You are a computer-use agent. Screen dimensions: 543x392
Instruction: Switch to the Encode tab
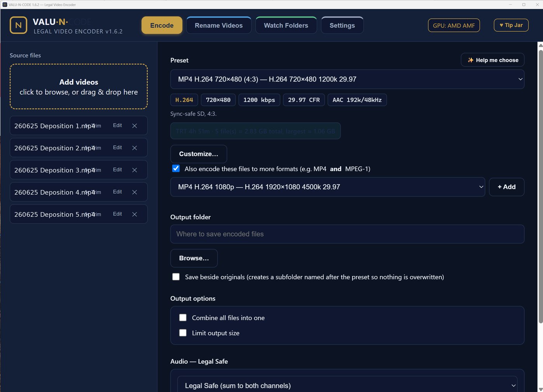click(162, 26)
